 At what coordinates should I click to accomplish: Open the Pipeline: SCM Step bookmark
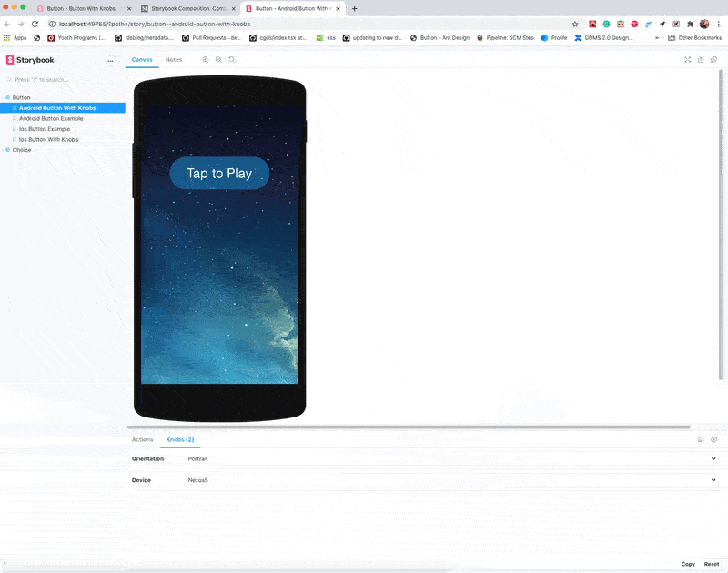[506, 38]
